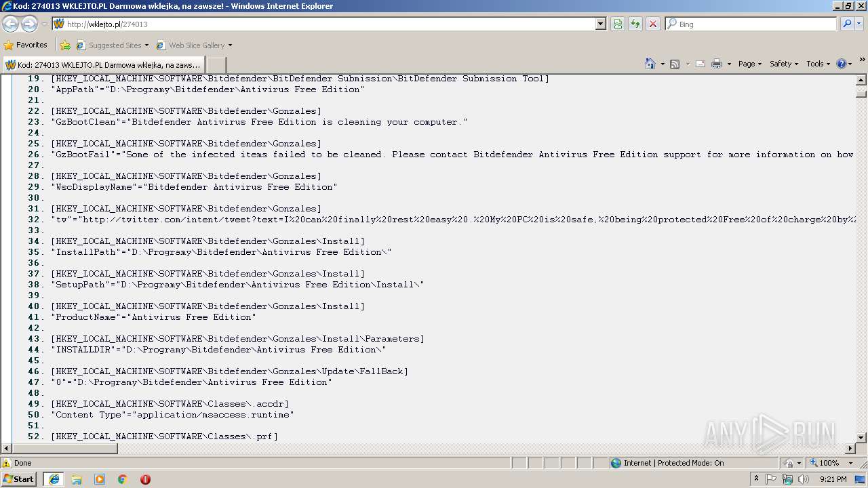Go to the Home page icon
Image resolution: width=868 pixels, height=488 pixels.
click(650, 64)
